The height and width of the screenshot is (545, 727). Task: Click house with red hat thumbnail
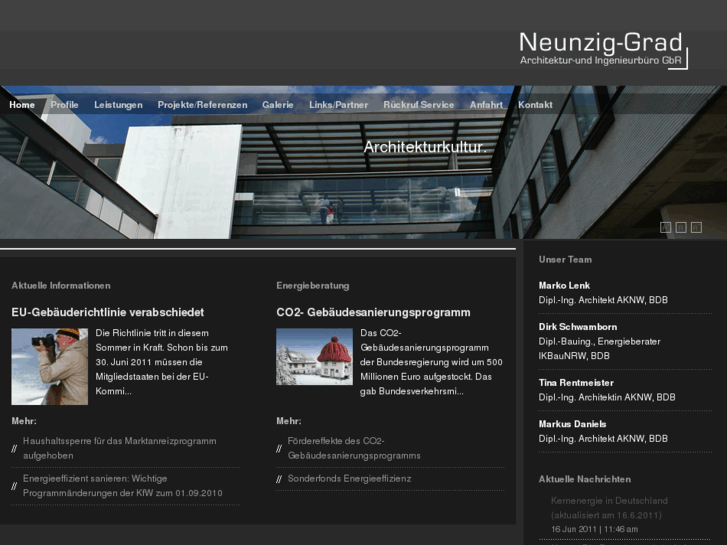(x=314, y=356)
